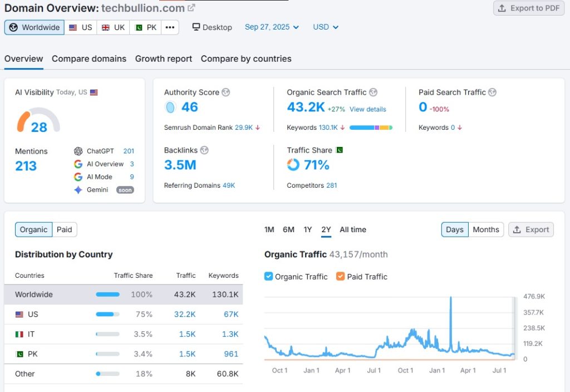This screenshot has height=392, width=570.
Task: Click the AI Visibility gauge showing 28
Action: coord(38,120)
